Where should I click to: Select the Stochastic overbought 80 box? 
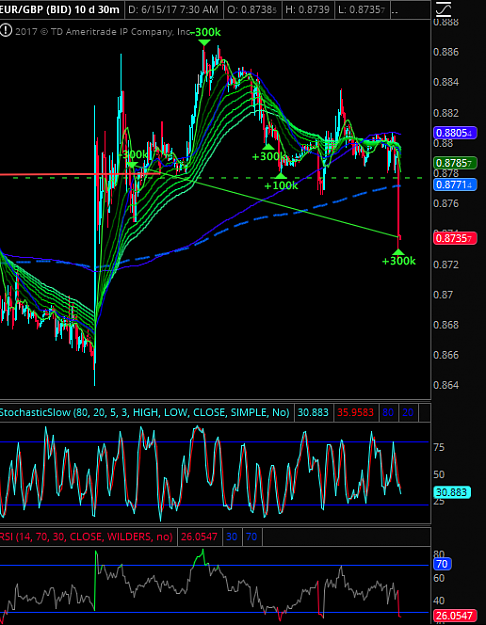click(388, 412)
